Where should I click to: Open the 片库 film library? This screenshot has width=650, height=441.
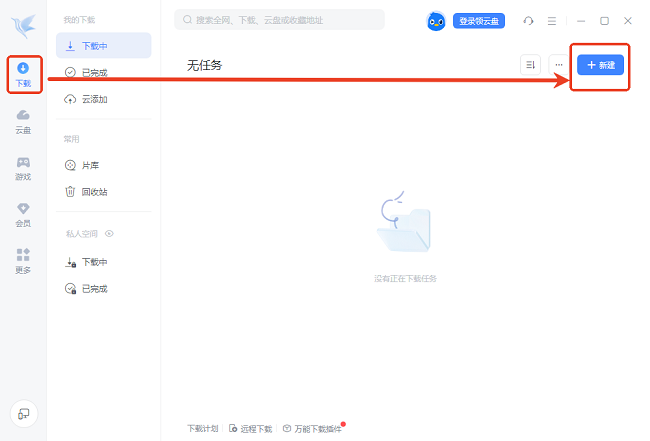[104, 165]
